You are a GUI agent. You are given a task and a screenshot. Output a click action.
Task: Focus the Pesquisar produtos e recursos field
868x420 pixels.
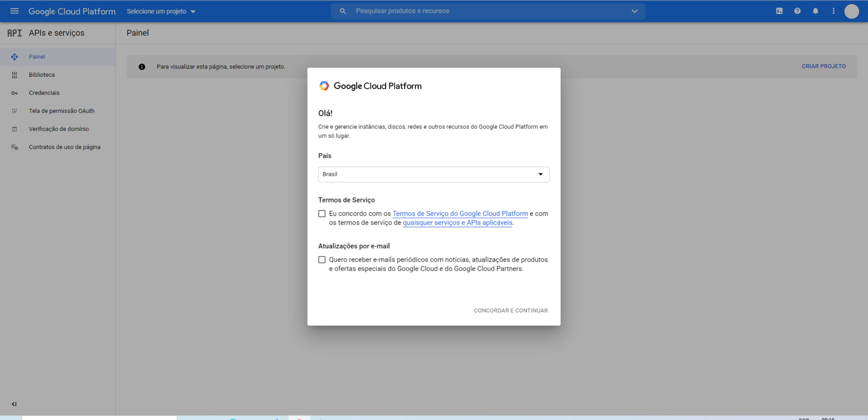pos(488,11)
